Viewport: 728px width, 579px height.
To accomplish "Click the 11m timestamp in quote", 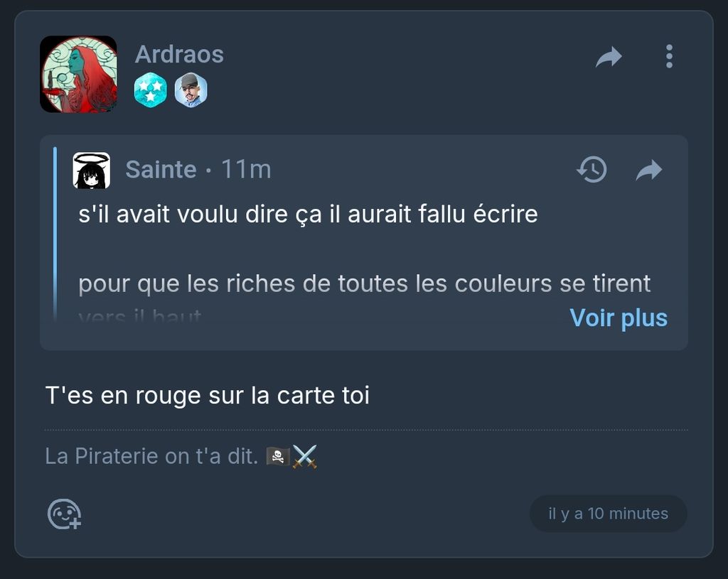I will (x=246, y=169).
